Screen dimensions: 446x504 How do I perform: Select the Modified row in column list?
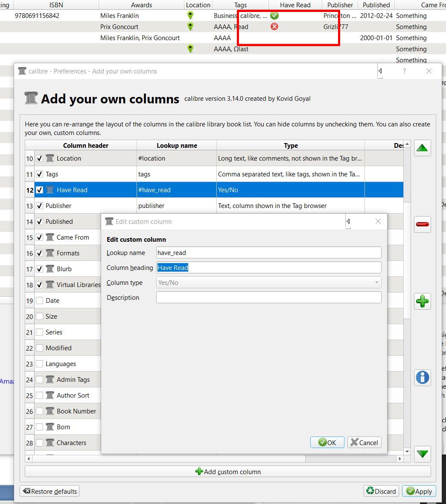(x=63, y=348)
